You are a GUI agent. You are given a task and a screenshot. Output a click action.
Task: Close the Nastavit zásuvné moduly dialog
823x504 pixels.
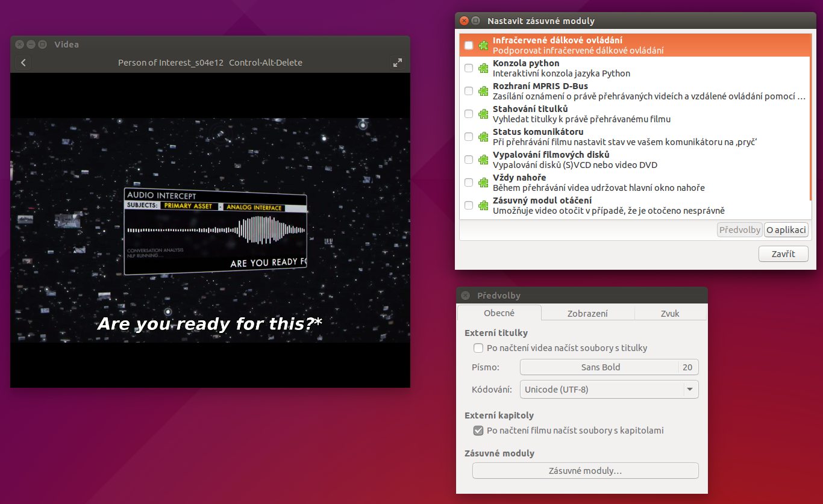point(464,20)
